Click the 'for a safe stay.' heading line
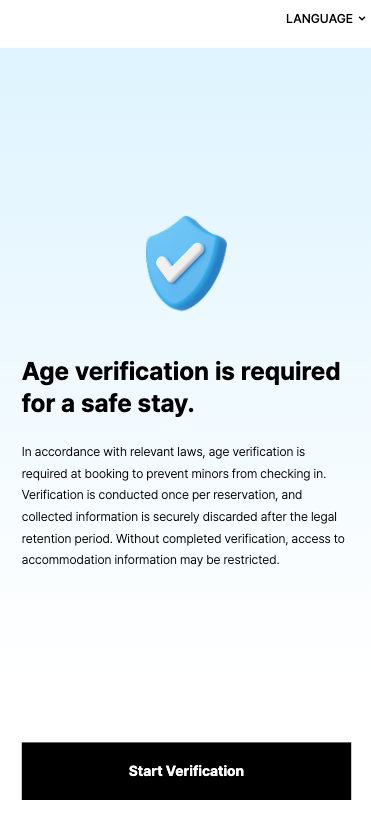The height and width of the screenshot is (817, 371). pos(108,404)
